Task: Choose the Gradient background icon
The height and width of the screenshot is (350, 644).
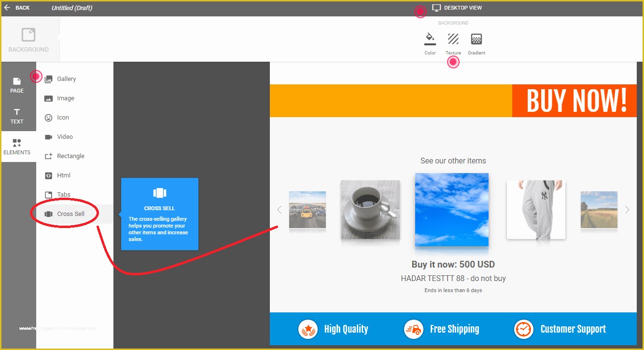Action: click(476, 39)
